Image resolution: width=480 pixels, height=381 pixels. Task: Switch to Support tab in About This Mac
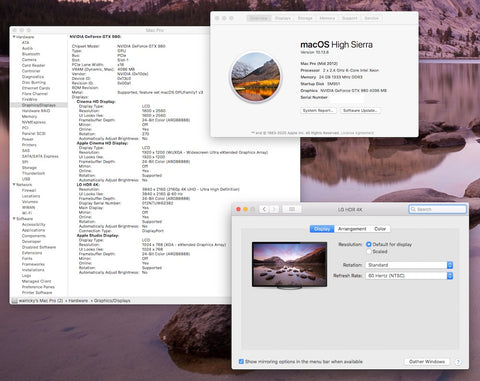pyautogui.click(x=349, y=18)
